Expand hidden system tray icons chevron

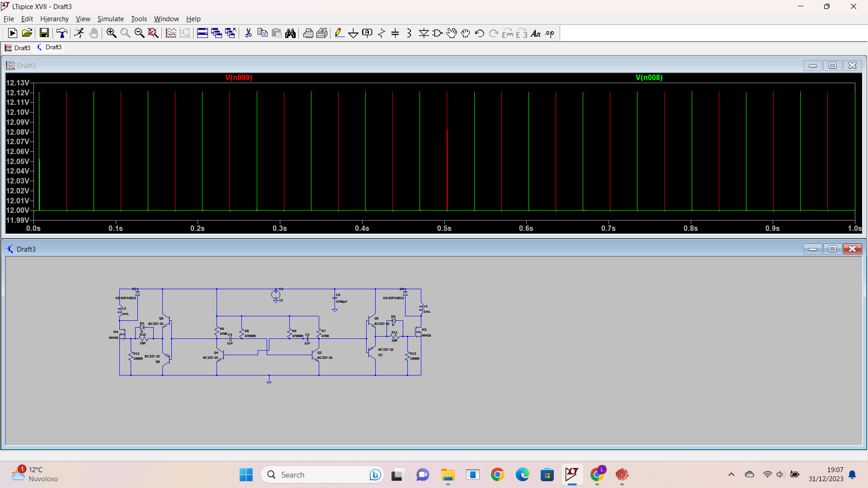(x=731, y=474)
